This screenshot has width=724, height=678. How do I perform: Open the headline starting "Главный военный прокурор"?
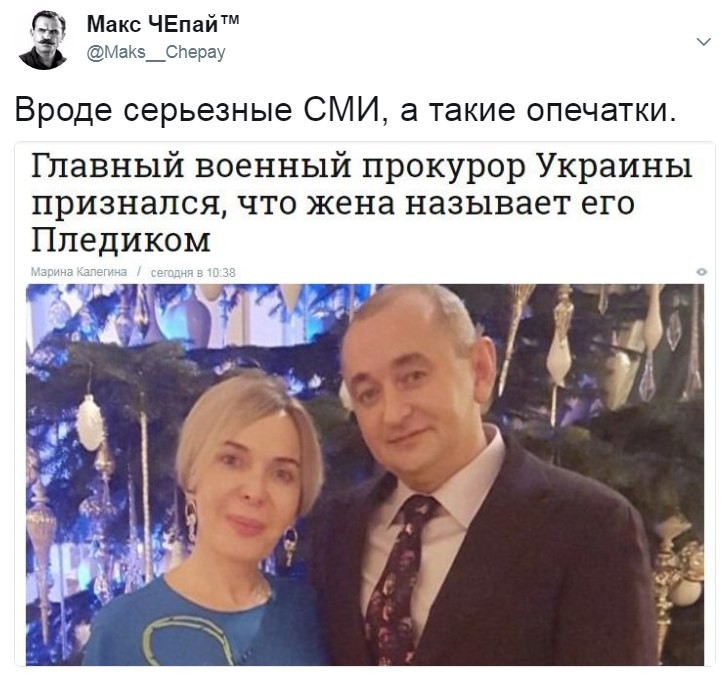tap(362, 202)
